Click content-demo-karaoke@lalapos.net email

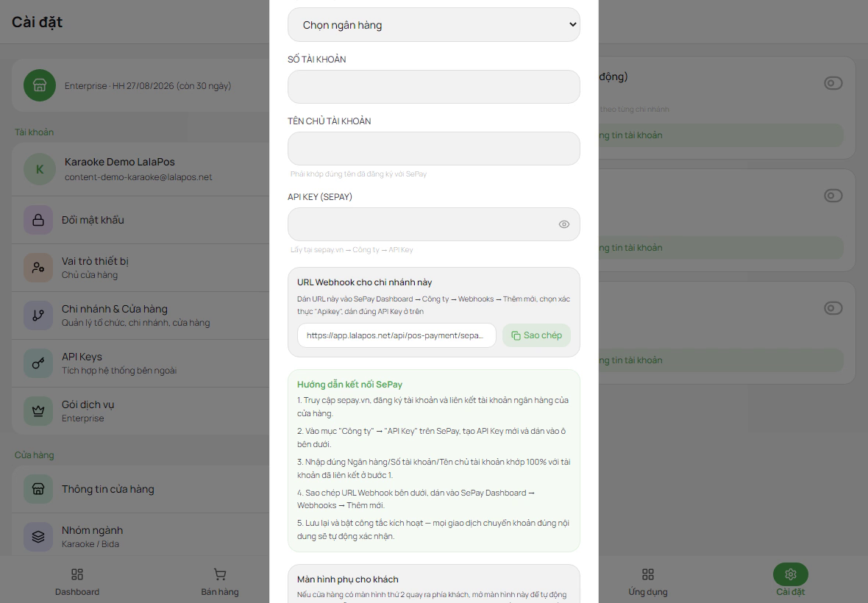coord(138,177)
